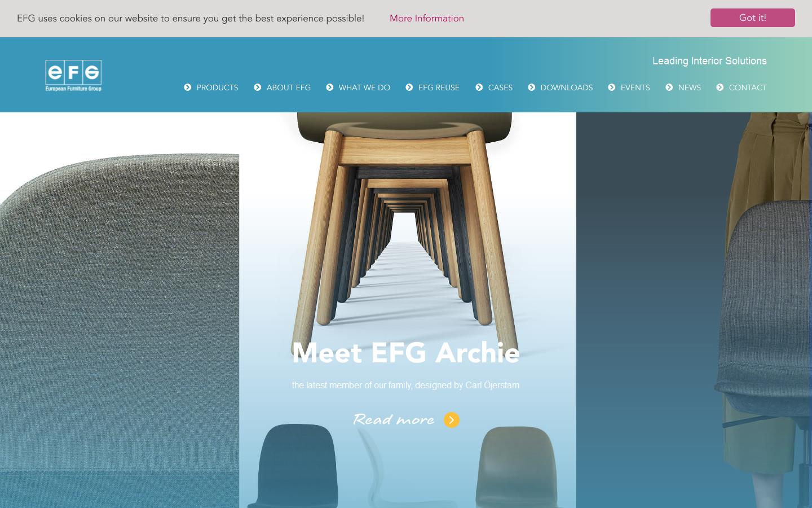This screenshot has width=812, height=508.
Task: Click the arrow icon next to WHAT WE DO
Action: 330,87
